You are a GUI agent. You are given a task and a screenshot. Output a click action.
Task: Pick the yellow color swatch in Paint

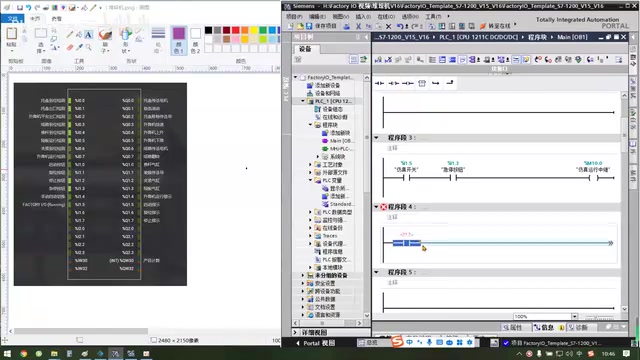tap(254, 30)
